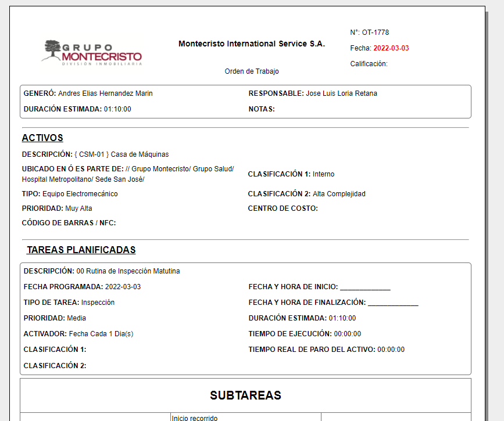The width and height of the screenshot is (504, 421).
Task: Click the Montecristo International Service S.A. title
Action: click(251, 44)
